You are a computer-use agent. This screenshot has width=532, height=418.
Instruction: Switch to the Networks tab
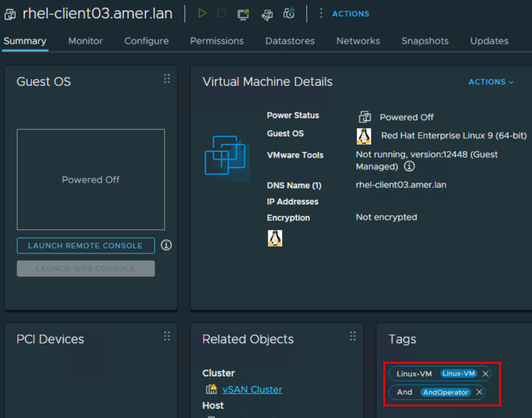click(x=358, y=41)
